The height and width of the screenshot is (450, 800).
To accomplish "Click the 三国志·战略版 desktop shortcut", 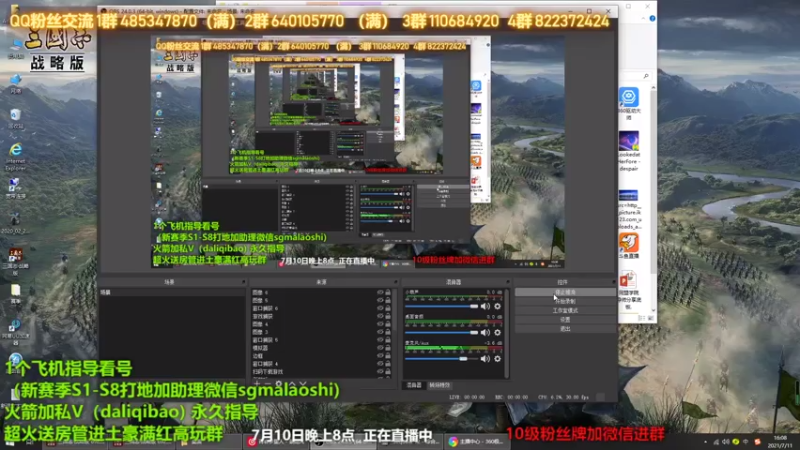I will tap(15, 261).
